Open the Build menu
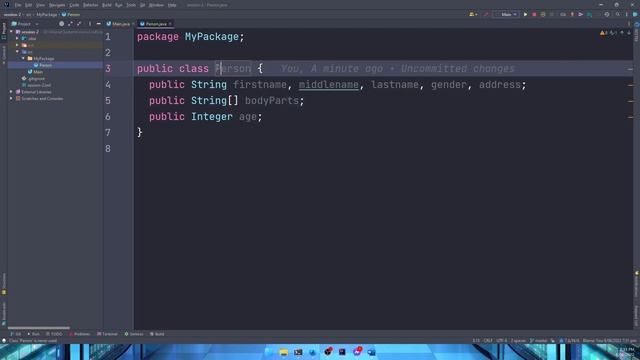The width and height of the screenshot is (640, 360). [x=107, y=5]
